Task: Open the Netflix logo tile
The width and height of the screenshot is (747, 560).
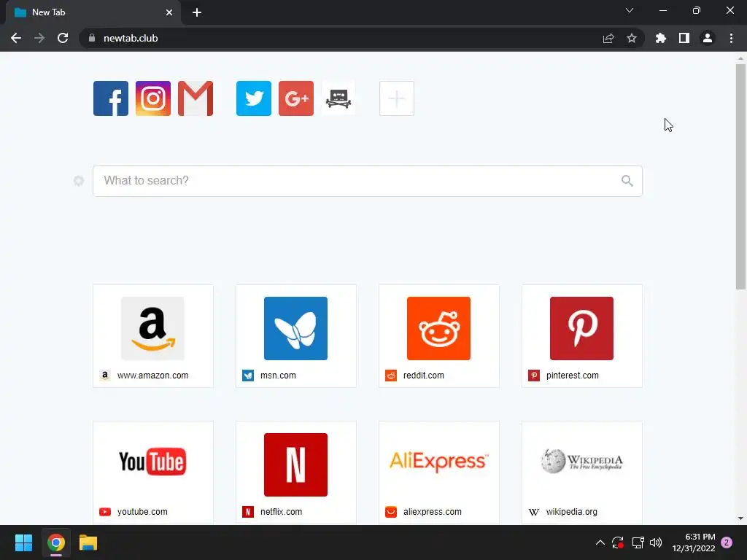Action: [295, 464]
